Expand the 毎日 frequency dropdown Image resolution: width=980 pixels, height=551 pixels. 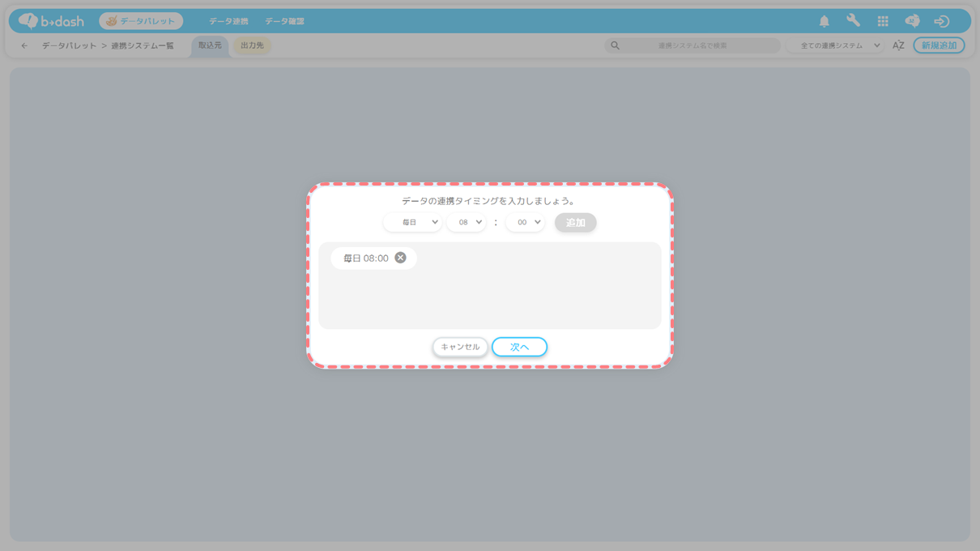(412, 222)
